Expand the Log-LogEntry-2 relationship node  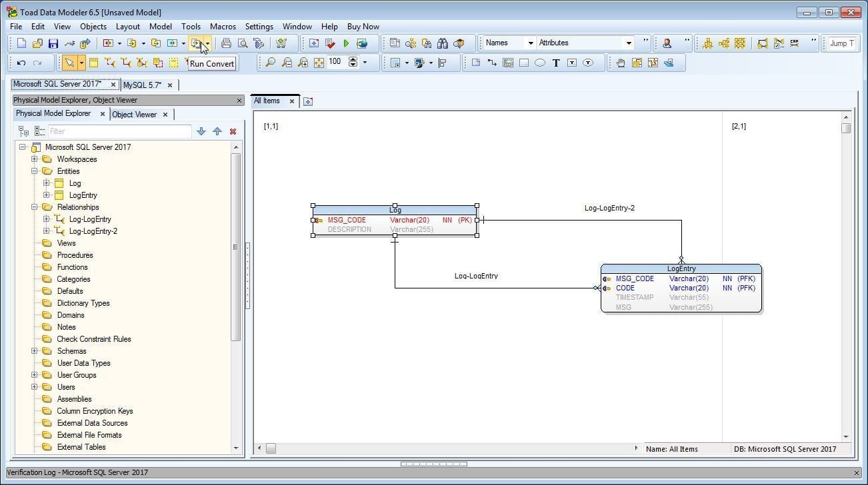[x=47, y=231]
